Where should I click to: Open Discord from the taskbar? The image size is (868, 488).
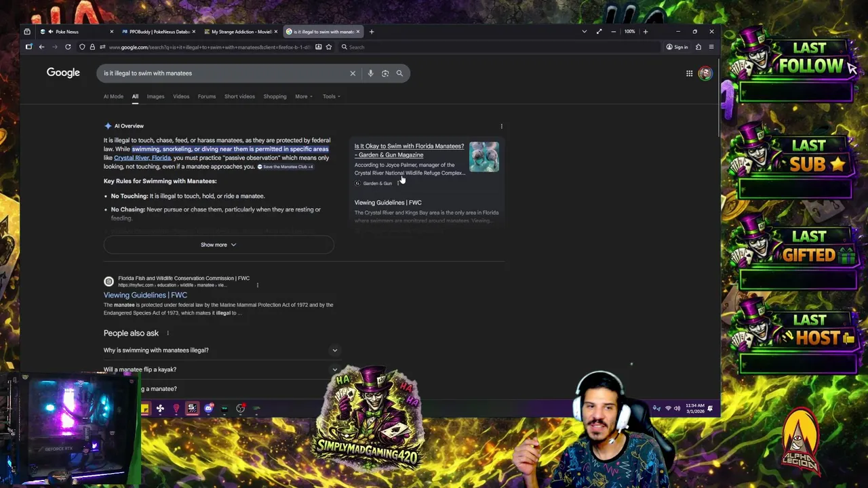pyautogui.click(x=208, y=408)
